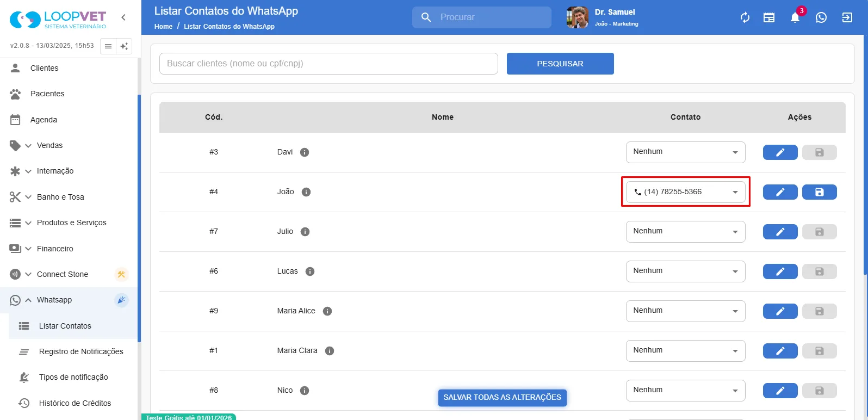
Task: Open João's contact phone dropdown
Action: (686, 192)
